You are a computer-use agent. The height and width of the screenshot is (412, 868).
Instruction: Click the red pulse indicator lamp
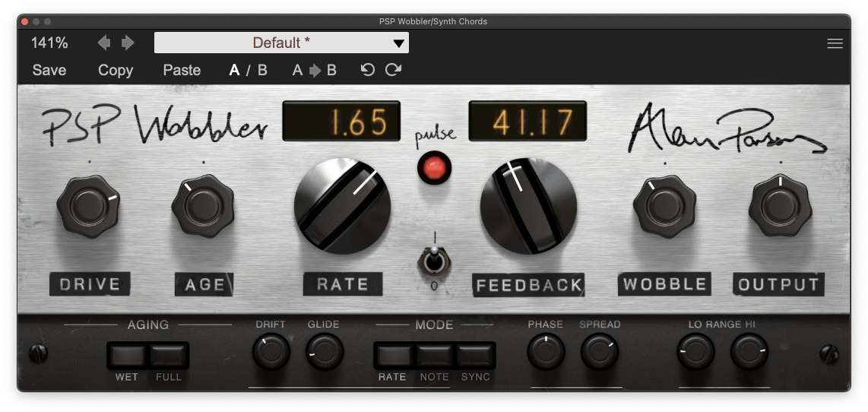tap(434, 166)
